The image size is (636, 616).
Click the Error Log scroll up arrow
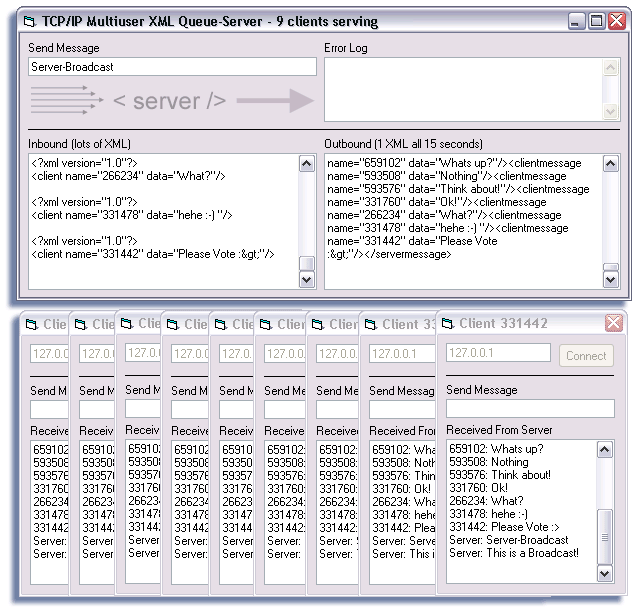612,67
